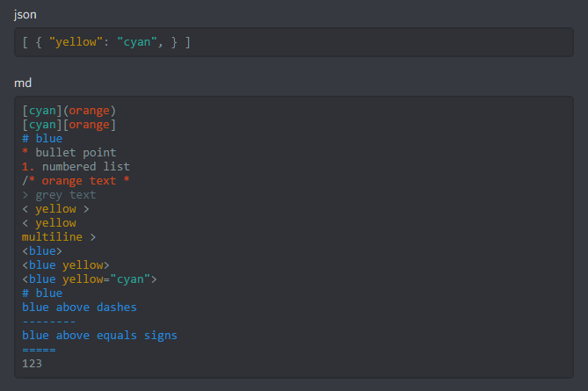Click the "json" label above the first code block
The width and height of the screenshot is (588, 391).
pos(25,15)
